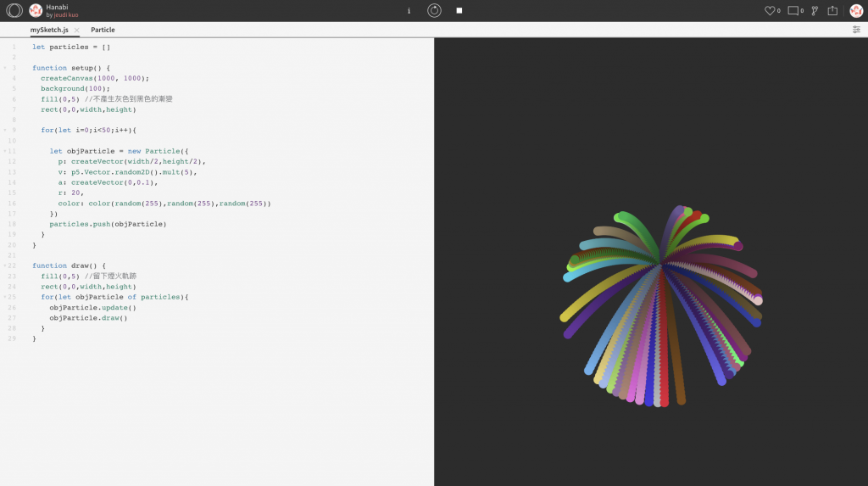The width and height of the screenshot is (868, 486).
Task: Restart the sketch with the reload icon
Action: coord(435,10)
